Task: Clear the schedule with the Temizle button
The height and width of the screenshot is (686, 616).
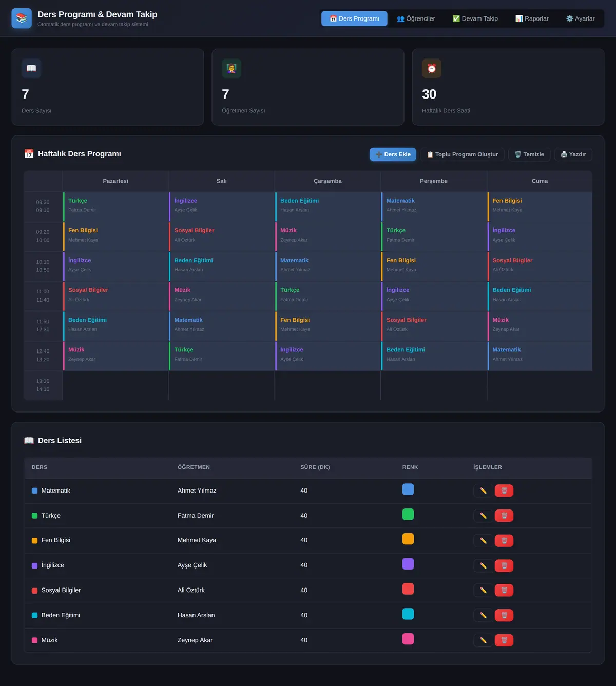Action: [529, 154]
